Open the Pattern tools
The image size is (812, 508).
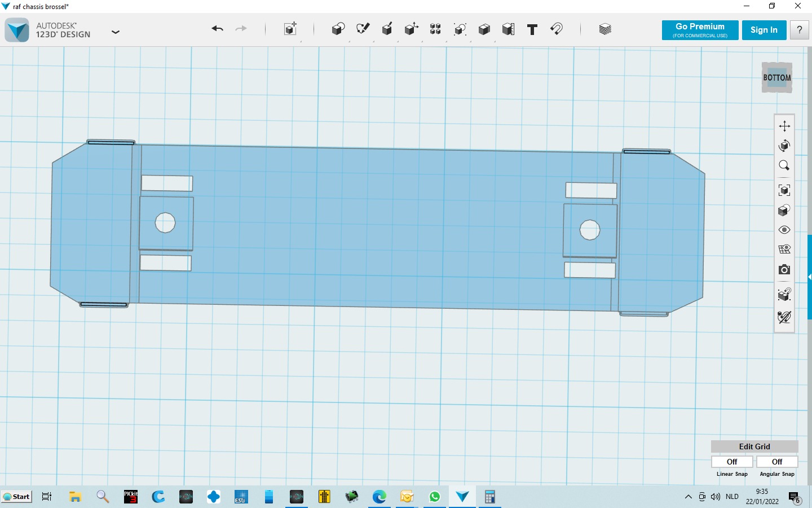point(435,29)
